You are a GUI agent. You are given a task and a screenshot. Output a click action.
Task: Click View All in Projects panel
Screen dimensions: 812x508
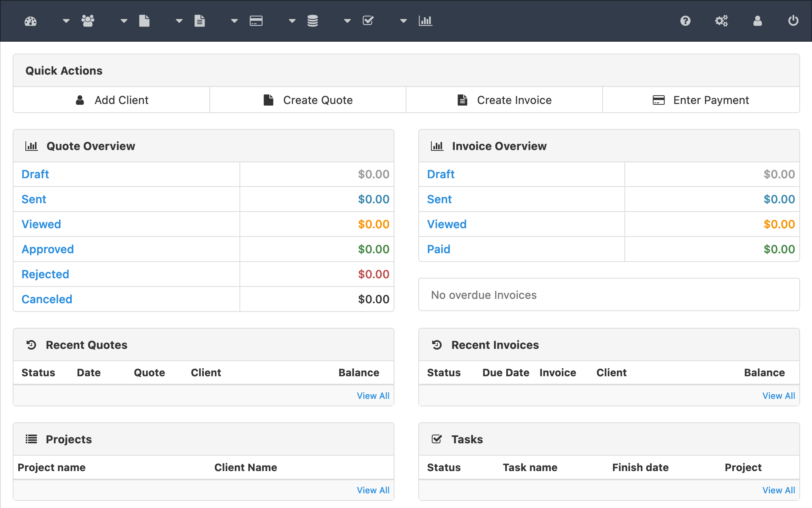373,490
